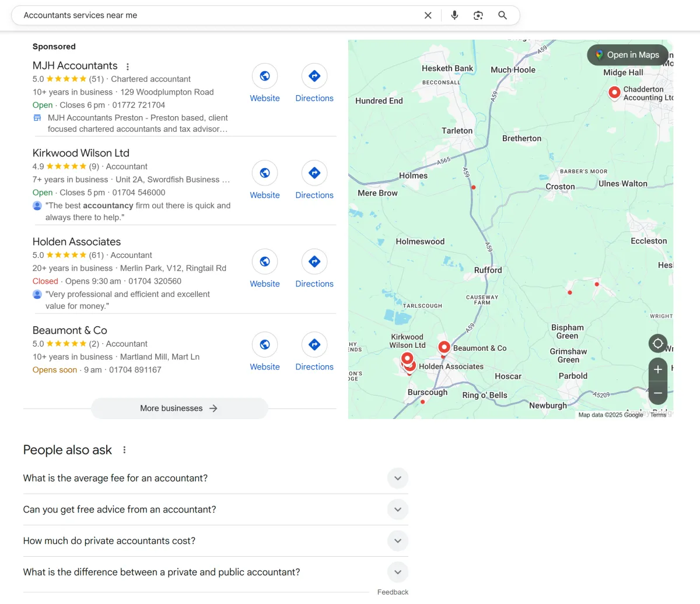Click the Rufford label on the map
Viewport: 700px width, 604px height.
click(488, 270)
